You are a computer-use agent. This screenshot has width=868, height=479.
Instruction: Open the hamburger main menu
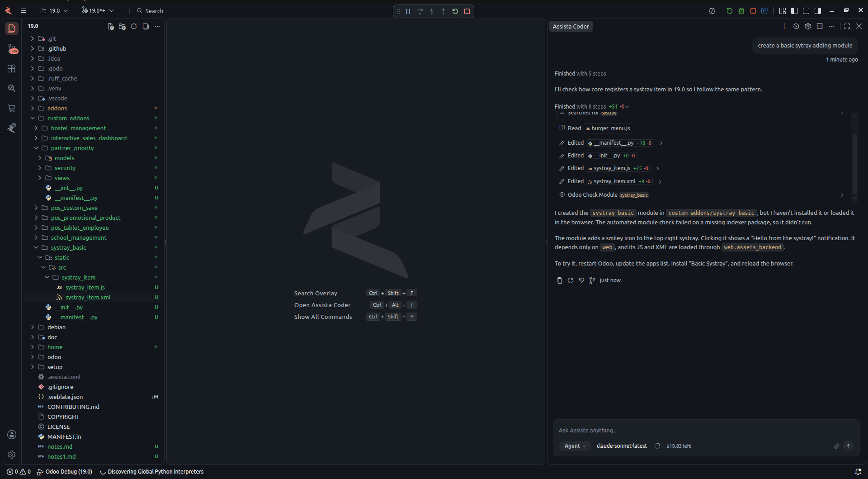point(24,11)
